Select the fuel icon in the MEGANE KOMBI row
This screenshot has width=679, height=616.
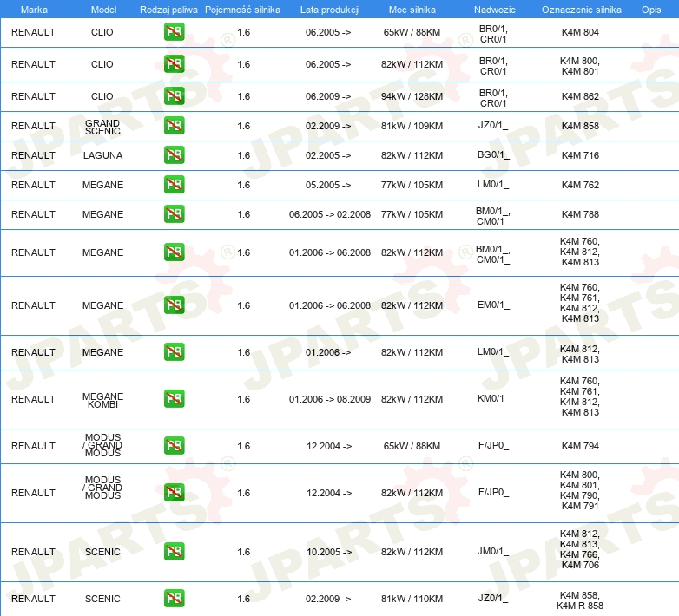(174, 399)
